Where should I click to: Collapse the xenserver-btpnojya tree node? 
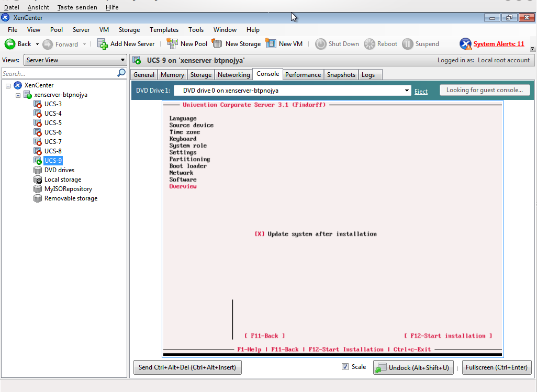[18, 95]
